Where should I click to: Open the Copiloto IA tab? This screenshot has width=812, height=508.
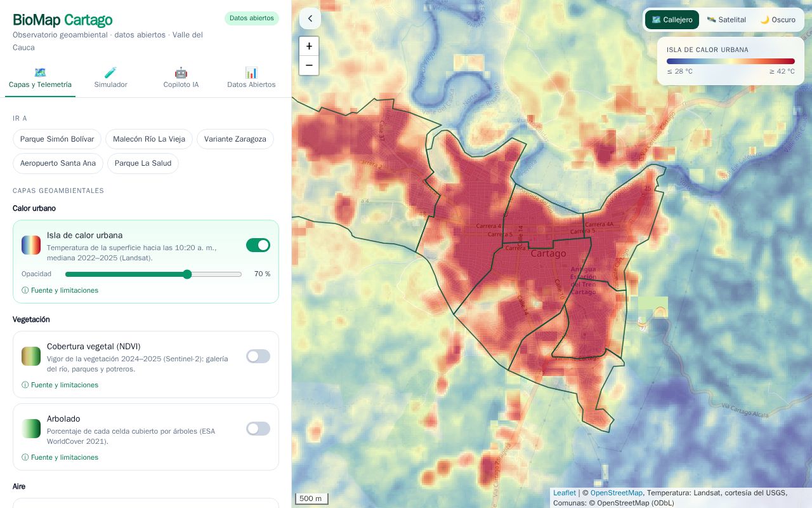tap(181, 78)
